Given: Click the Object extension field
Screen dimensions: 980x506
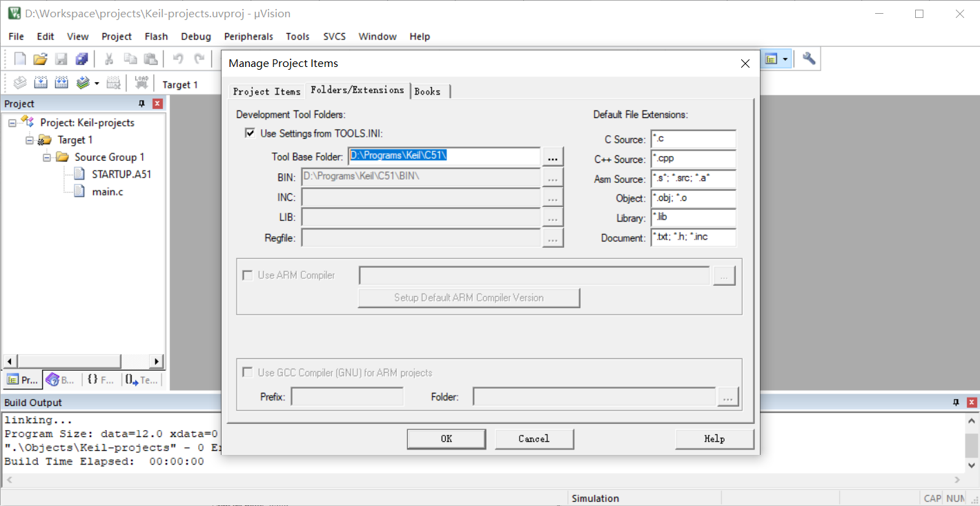Looking at the screenshot, I should (x=693, y=198).
